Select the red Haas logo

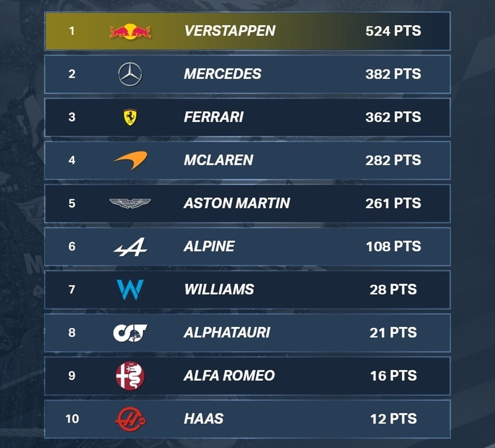point(130,419)
